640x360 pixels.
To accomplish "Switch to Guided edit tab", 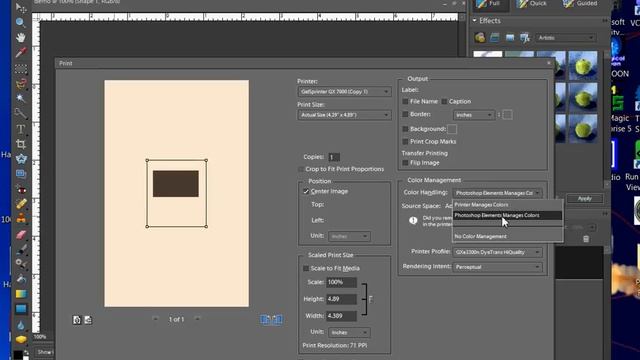I will click(581, 4).
